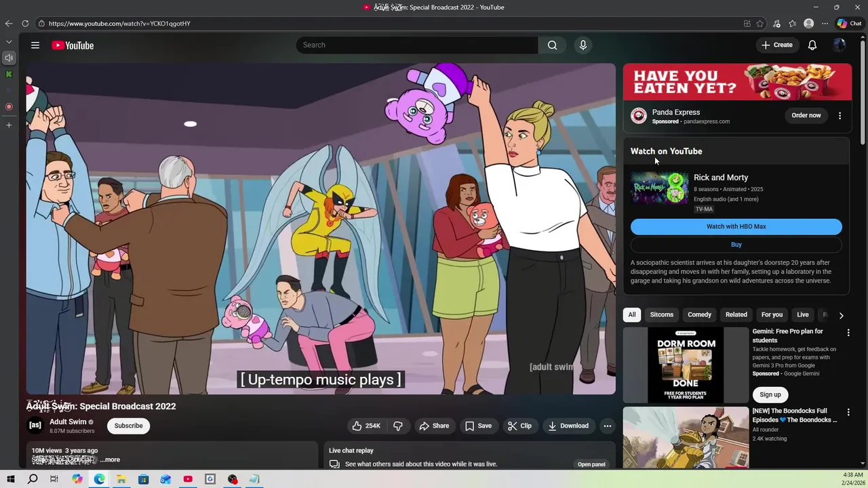Focus the YouTube search field
The image size is (868, 488).
(x=417, y=45)
